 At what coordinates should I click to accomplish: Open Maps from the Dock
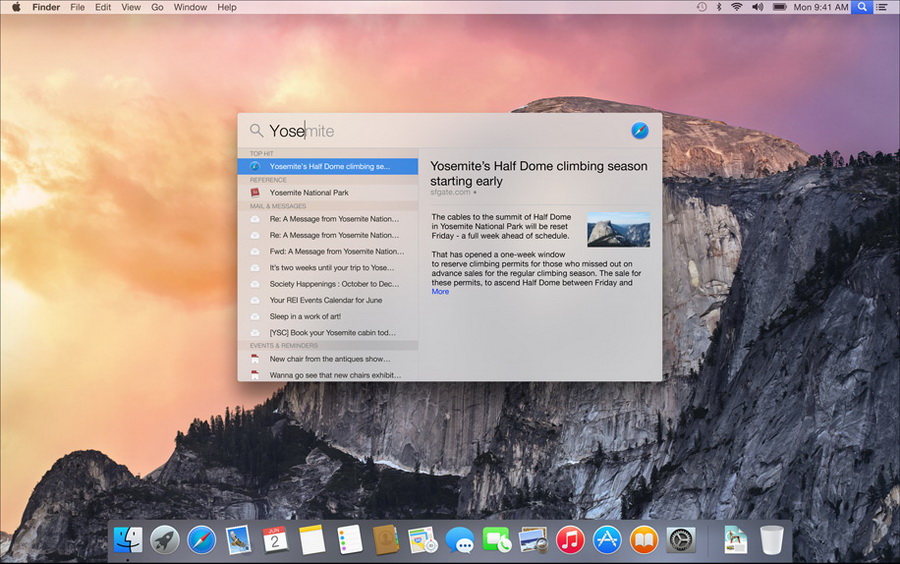pos(423,540)
